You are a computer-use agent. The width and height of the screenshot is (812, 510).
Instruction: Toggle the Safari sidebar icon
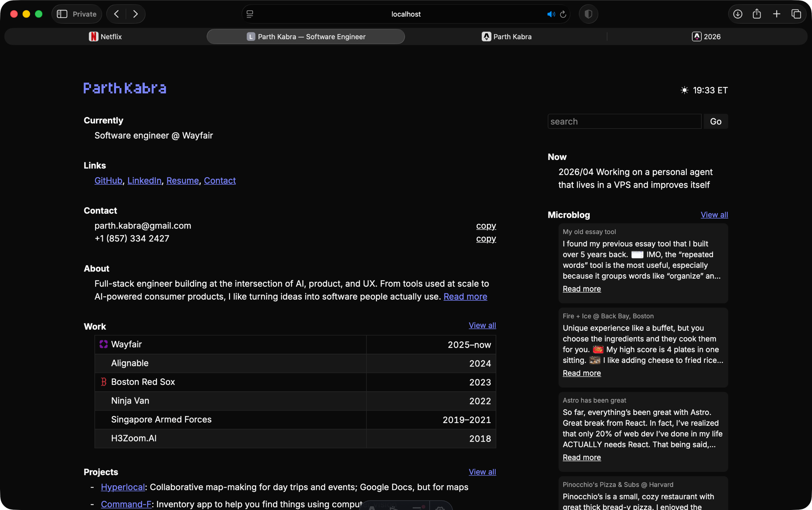(x=62, y=14)
